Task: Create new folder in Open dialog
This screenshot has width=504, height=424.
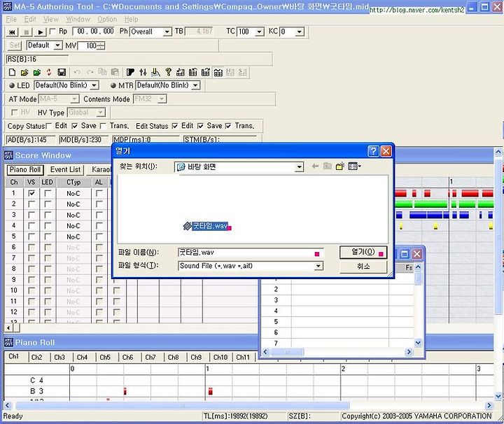Action: point(340,166)
